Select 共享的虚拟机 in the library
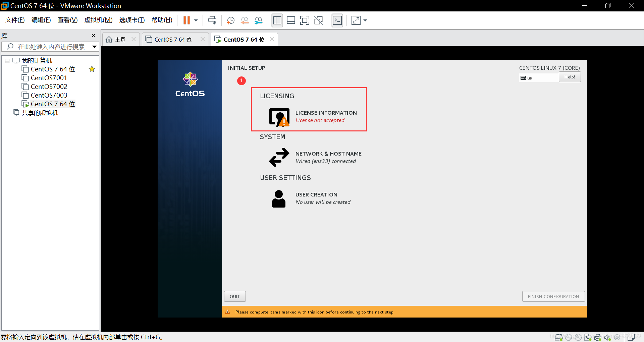This screenshot has height=342, width=644. [40, 113]
